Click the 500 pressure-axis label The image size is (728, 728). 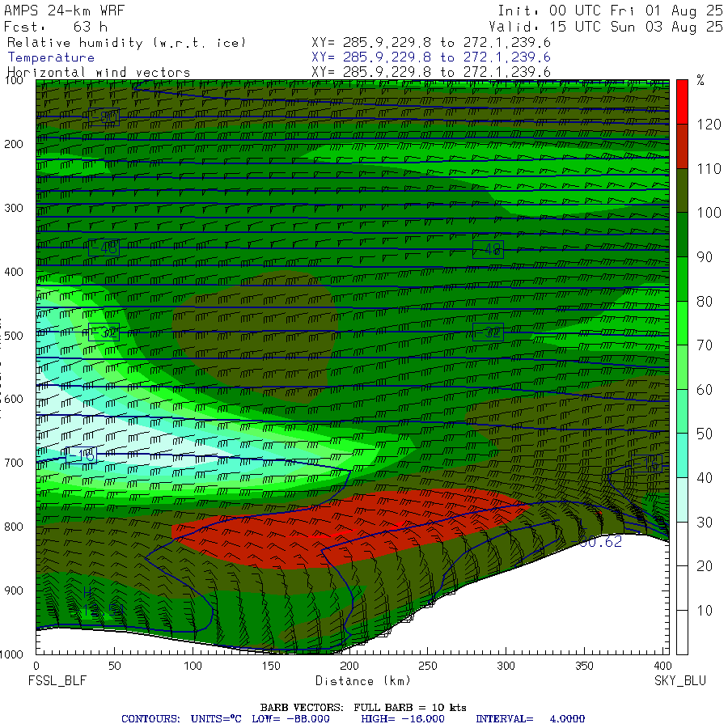tap(14, 335)
